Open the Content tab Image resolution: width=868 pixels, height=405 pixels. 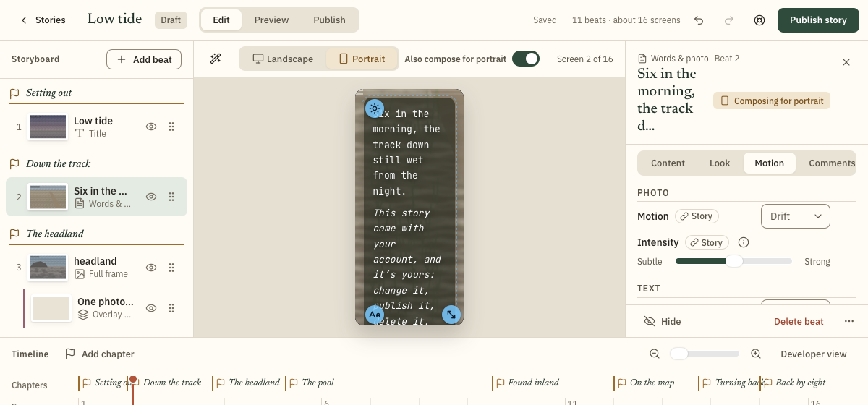(668, 163)
